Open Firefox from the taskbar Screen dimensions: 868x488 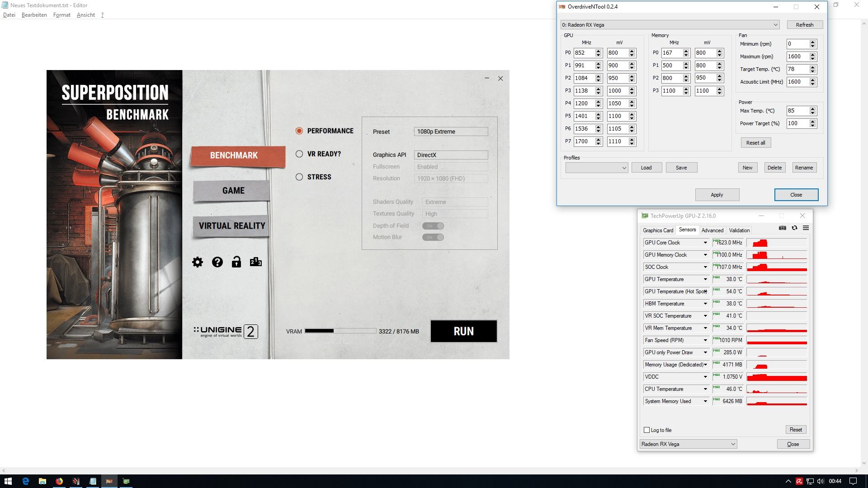tap(59, 481)
